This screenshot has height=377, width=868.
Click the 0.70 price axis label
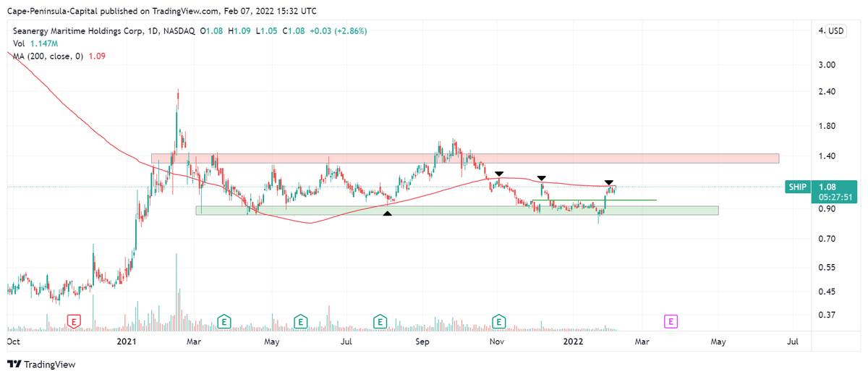pos(828,239)
